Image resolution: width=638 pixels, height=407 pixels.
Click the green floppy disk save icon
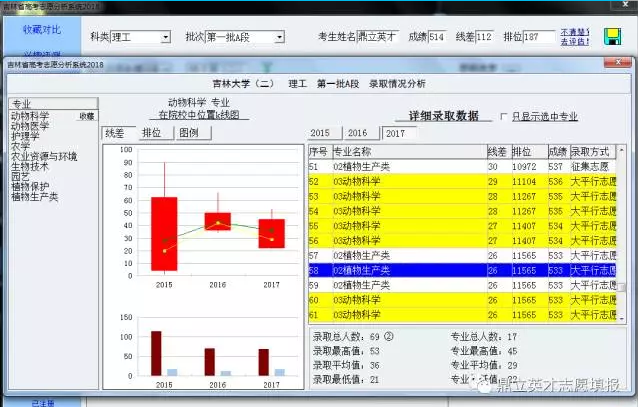click(612, 37)
